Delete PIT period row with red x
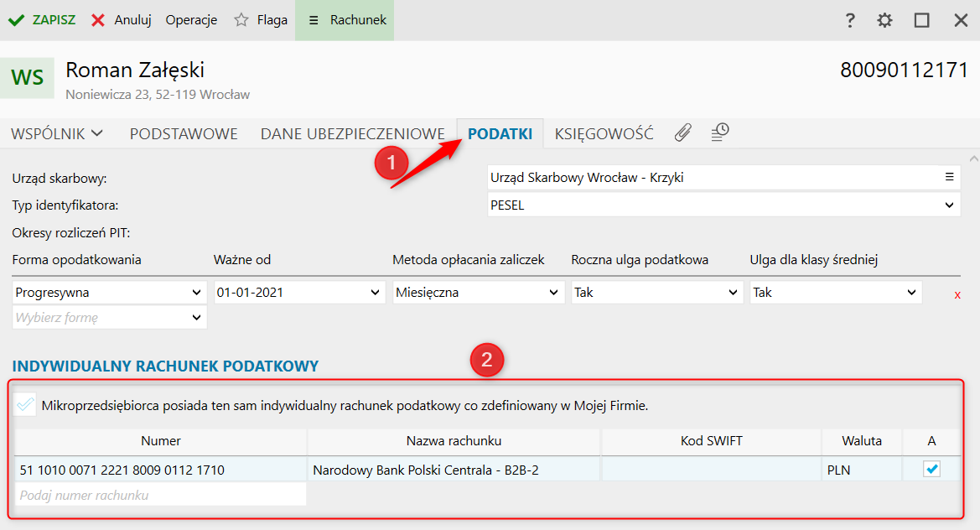Viewport: 980px width, 530px height. [x=957, y=294]
